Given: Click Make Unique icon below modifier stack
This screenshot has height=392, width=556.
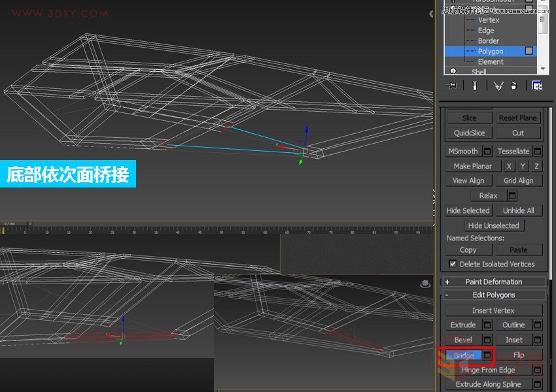Looking at the screenshot, I should 498,86.
